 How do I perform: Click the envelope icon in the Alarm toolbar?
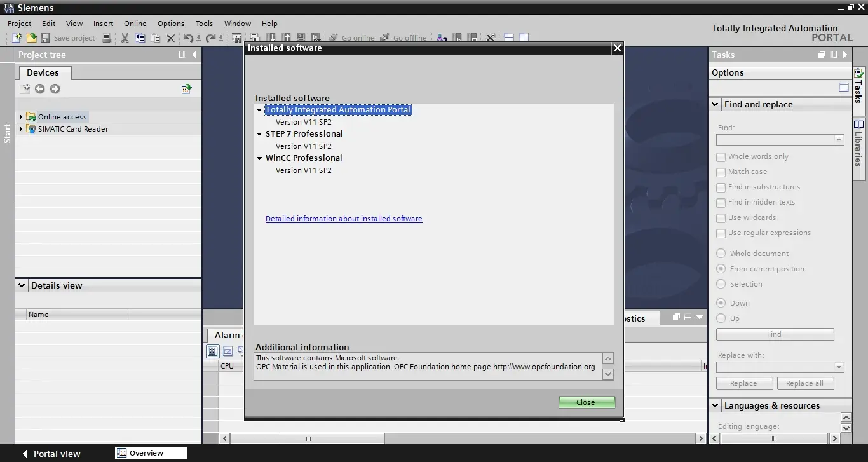pyautogui.click(x=227, y=351)
